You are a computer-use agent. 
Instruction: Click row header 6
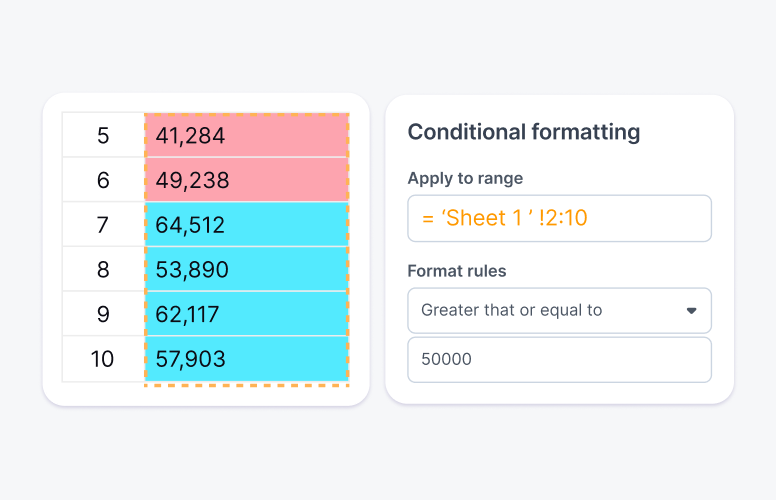103,180
